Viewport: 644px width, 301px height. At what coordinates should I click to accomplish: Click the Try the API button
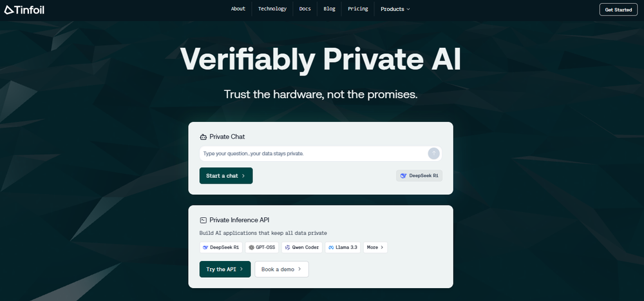click(225, 269)
